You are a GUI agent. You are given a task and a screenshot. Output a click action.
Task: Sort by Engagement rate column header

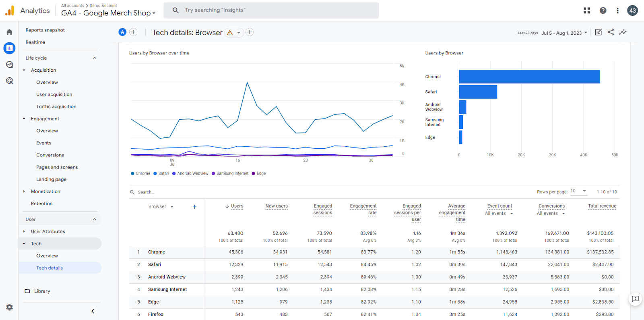(x=363, y=209)
